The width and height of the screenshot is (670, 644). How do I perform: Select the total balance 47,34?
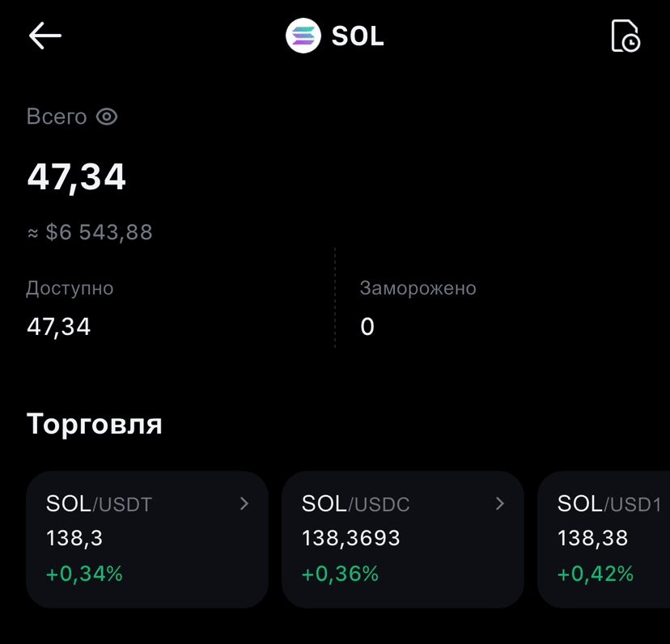click(77, 177)
